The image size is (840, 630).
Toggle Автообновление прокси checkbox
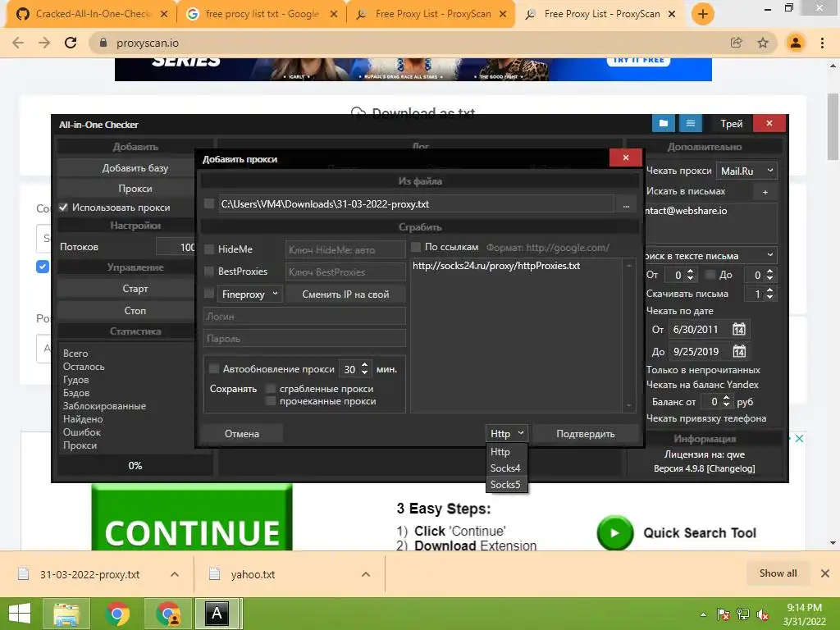(x=214, y=368)
